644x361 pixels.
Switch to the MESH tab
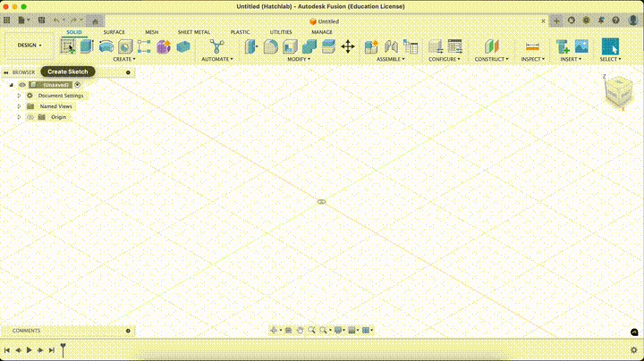tap(151, 32)
